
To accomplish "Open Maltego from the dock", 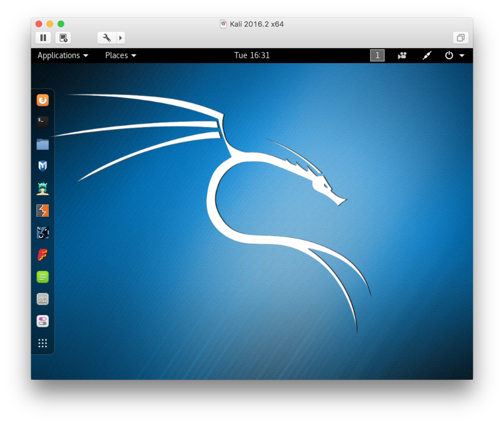I will click(43, 232).
